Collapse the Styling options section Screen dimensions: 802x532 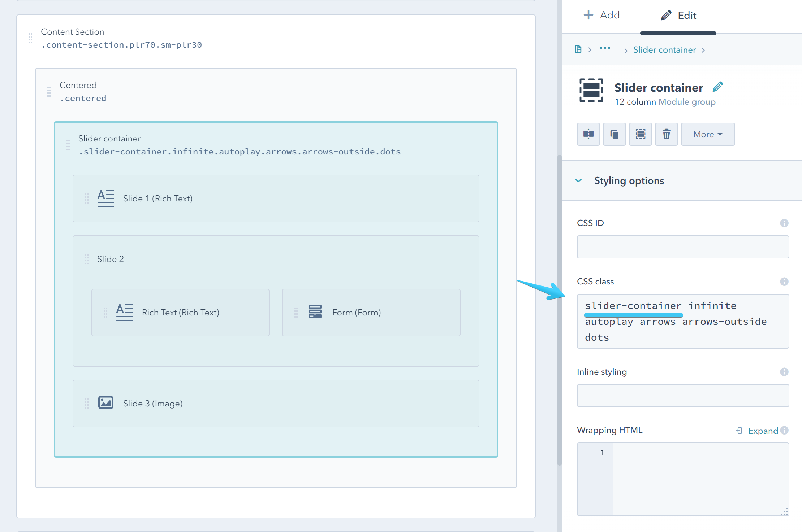[579, 180]
